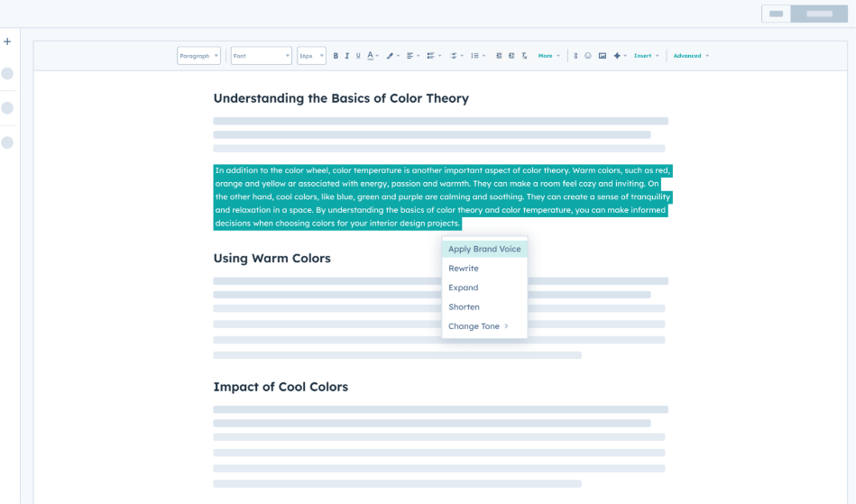Click the insert link icon
856x504 pixels.
tap(575, 56)
